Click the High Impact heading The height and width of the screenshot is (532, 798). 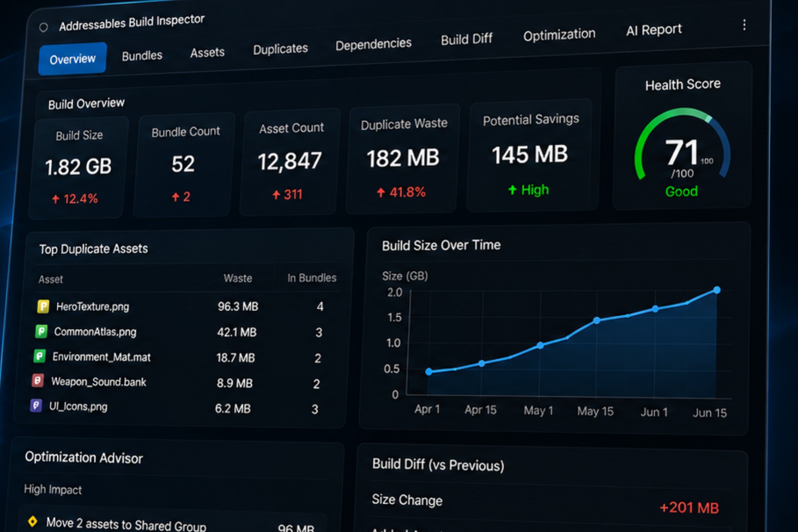53,489
